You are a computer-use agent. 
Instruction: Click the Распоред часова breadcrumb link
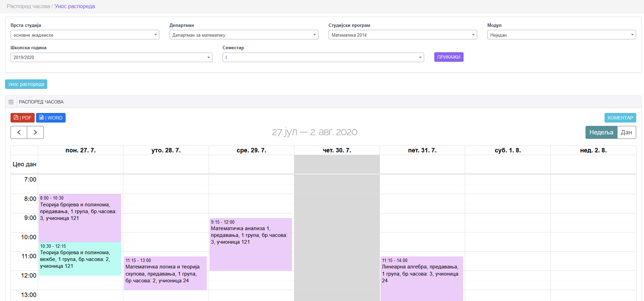click(x=28, y=6)
